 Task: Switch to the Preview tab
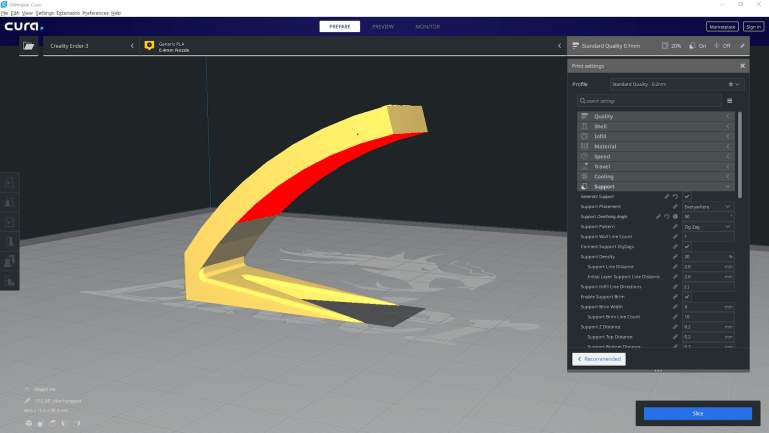[383, 26]
